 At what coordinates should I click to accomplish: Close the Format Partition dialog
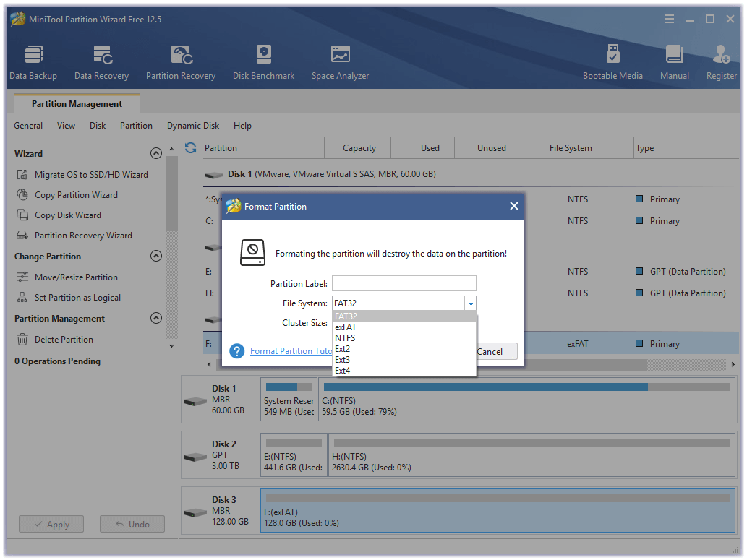point(513,206)
